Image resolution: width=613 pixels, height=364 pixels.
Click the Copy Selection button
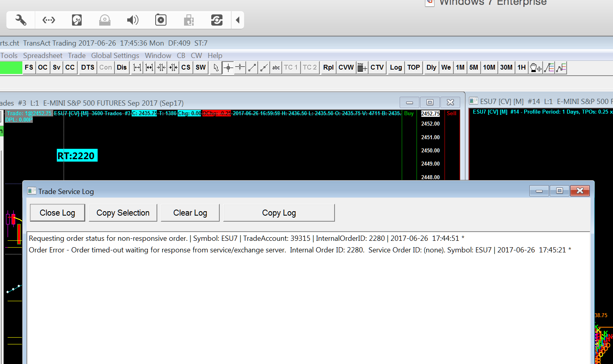pos(123,213)
